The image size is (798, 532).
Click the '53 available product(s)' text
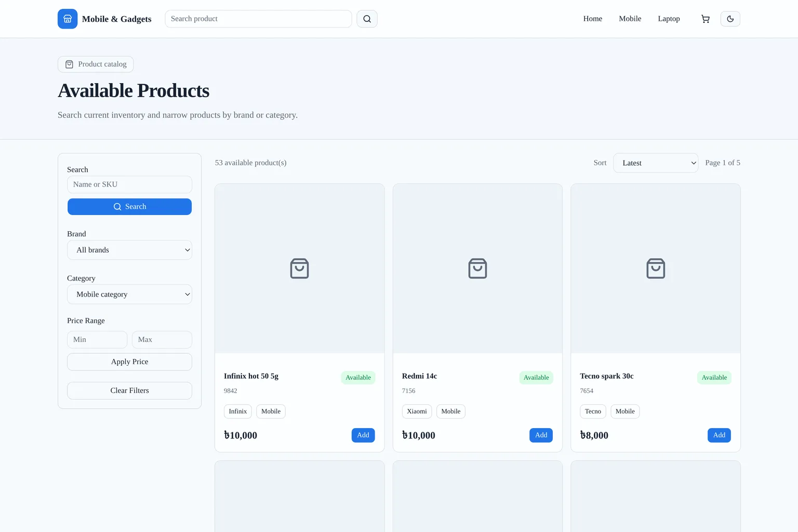click(250, 163)
